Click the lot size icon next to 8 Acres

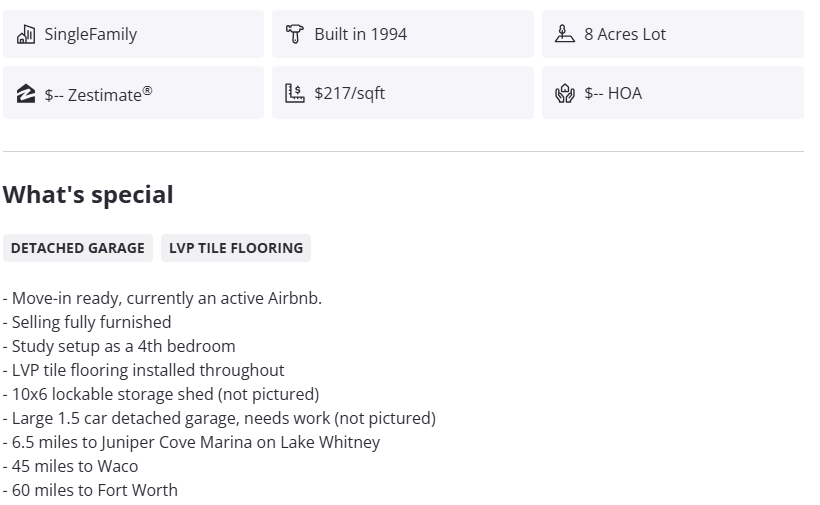click(564, 34)
